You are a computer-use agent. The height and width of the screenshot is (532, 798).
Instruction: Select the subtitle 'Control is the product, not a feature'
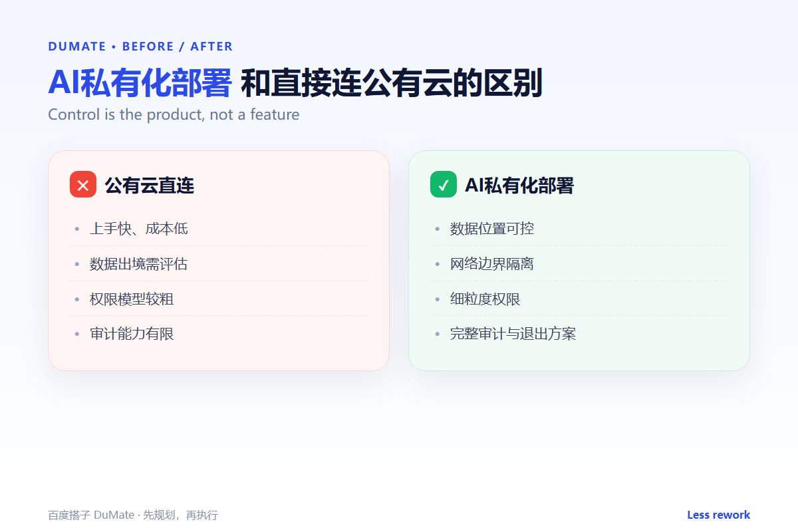[x=174, y=114]
